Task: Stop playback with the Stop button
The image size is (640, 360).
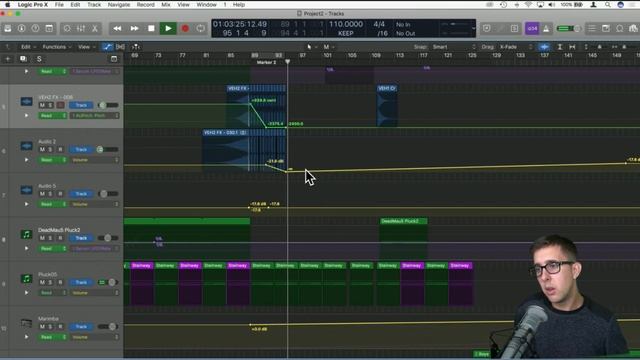Action: (x=151, y=29)
